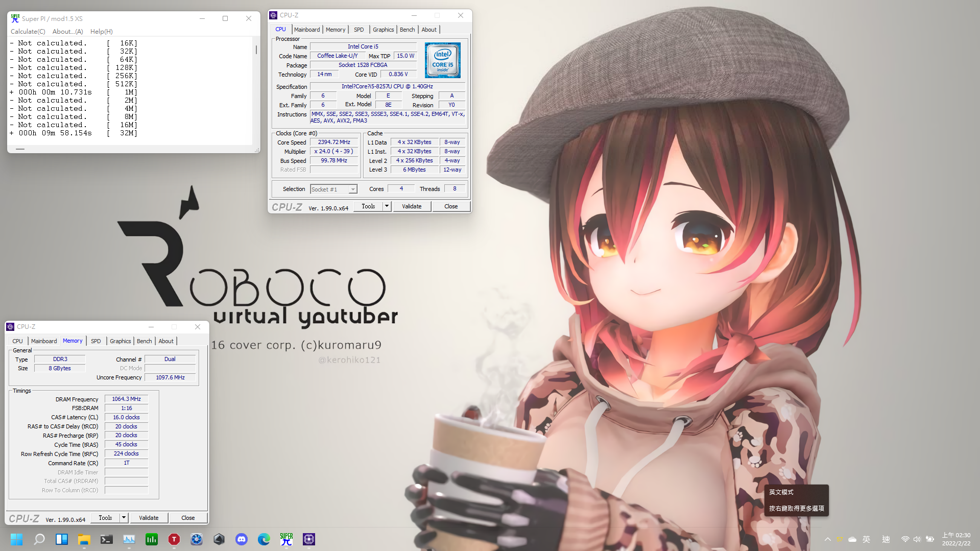Viewport: 980px width, 551px height.
Task: Select About tab in bottom CPU-Z
Action: (166, 341)
